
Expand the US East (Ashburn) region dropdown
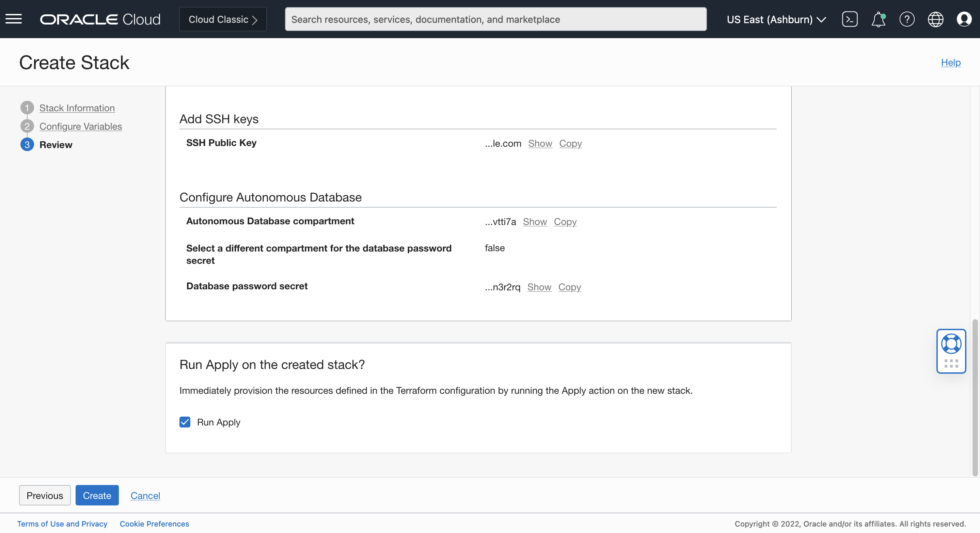click(776, 19)
